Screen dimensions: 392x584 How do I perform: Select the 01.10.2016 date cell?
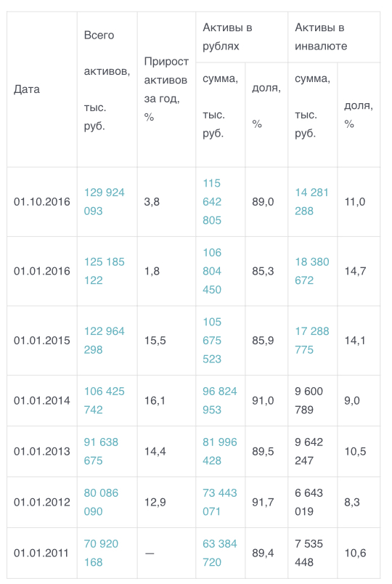[41, 201]
